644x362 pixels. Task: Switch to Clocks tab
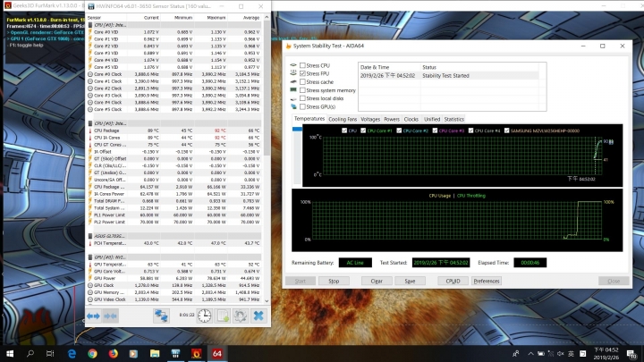[411, 119]
